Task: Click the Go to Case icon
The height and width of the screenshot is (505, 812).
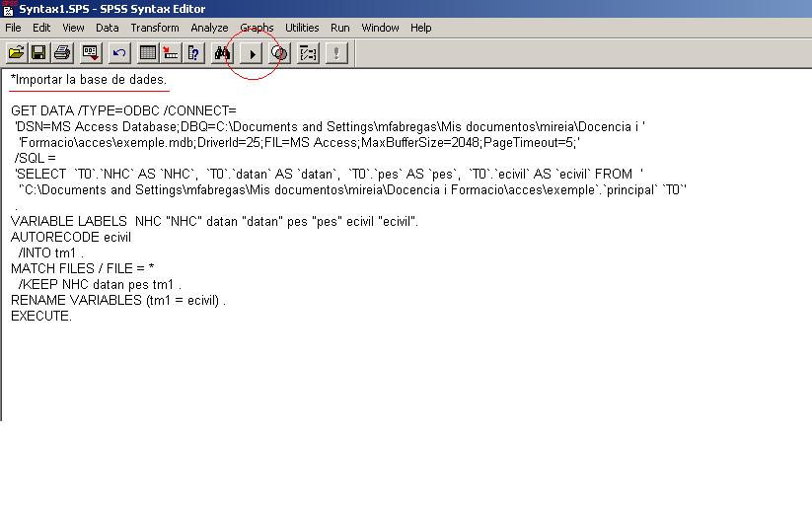Action: click(x=171, y=52)
